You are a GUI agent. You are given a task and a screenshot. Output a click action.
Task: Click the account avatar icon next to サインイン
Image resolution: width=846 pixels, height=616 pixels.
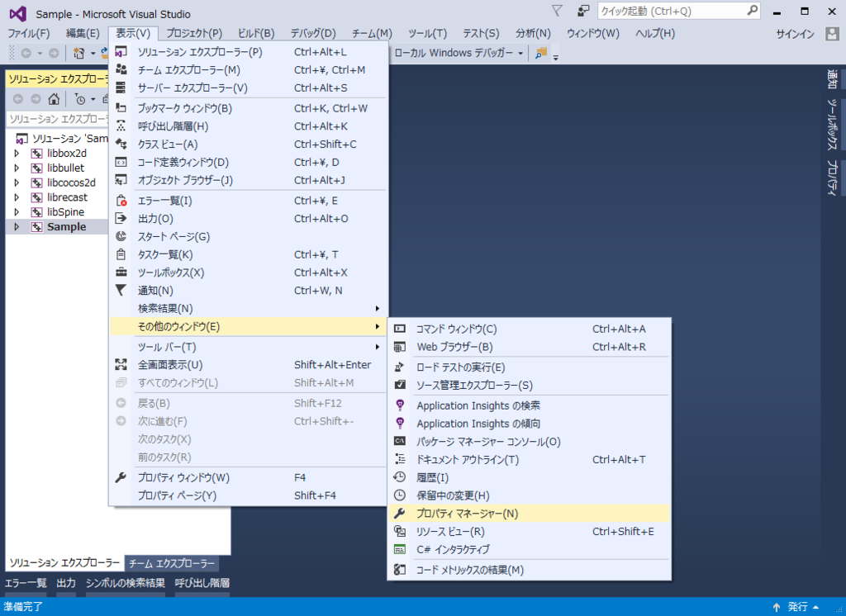pyautogui.click(x=833, y=34)
